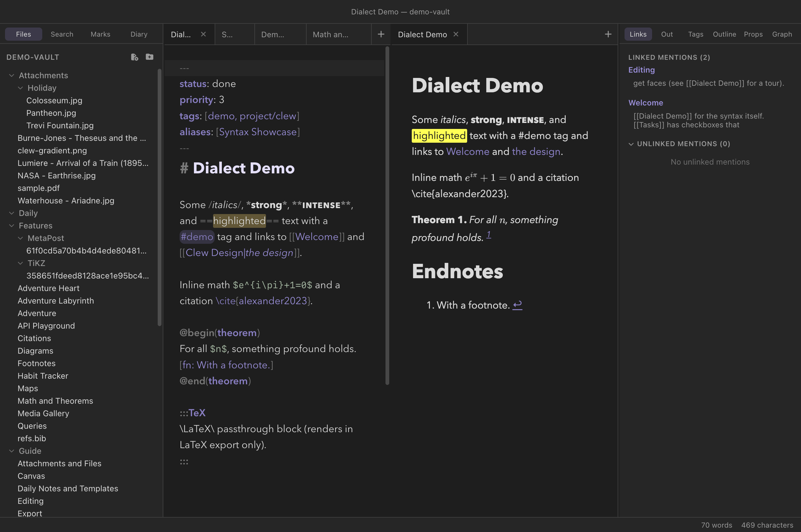Collapse the Features folder
Image resolution: width=801 pixels, height=532 pixels.
click(12, 226)
